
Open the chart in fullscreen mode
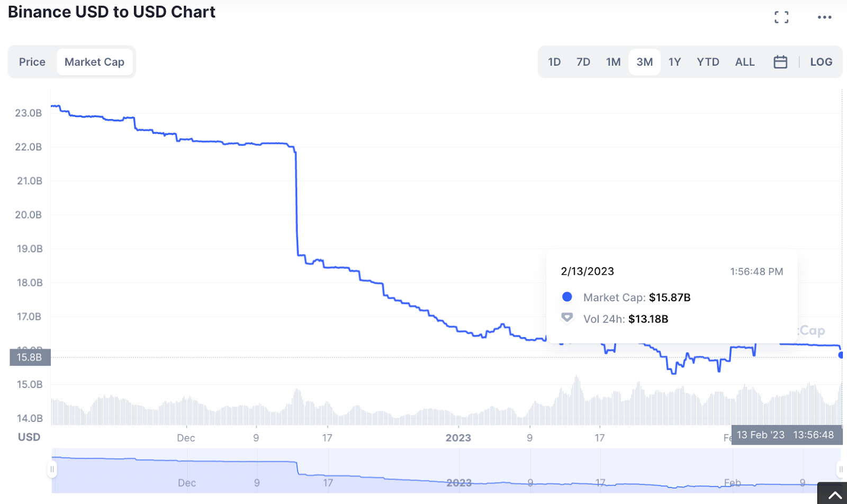(x=781, y=17)
